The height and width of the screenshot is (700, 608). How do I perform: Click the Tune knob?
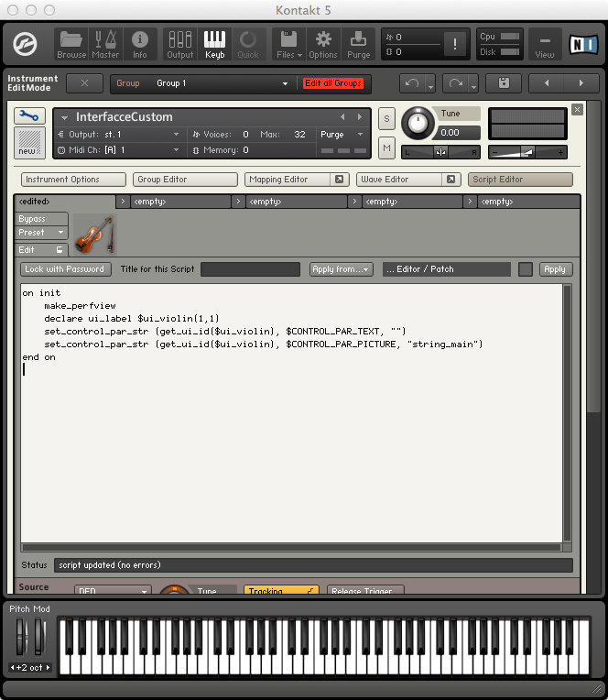pos(419,122)
